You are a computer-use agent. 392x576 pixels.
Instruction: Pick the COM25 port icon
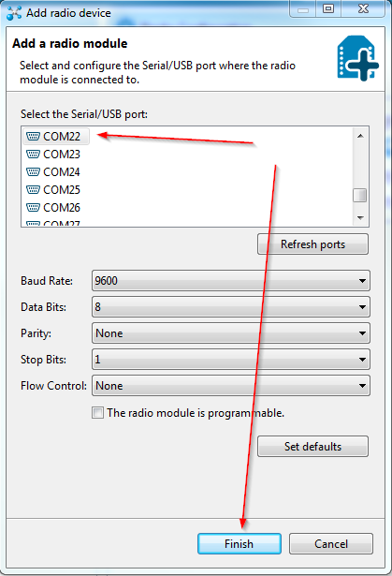(x=33, y=190)
